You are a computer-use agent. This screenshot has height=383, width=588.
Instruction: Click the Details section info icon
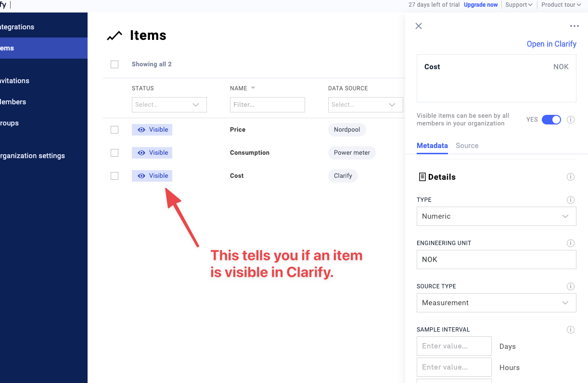(571, 177)
